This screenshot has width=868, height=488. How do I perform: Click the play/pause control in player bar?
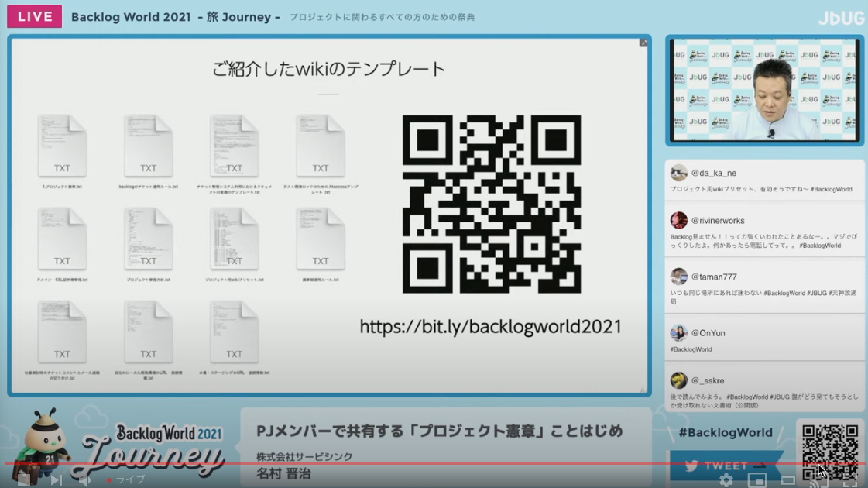pyautogui.click(x=24, y=479)
